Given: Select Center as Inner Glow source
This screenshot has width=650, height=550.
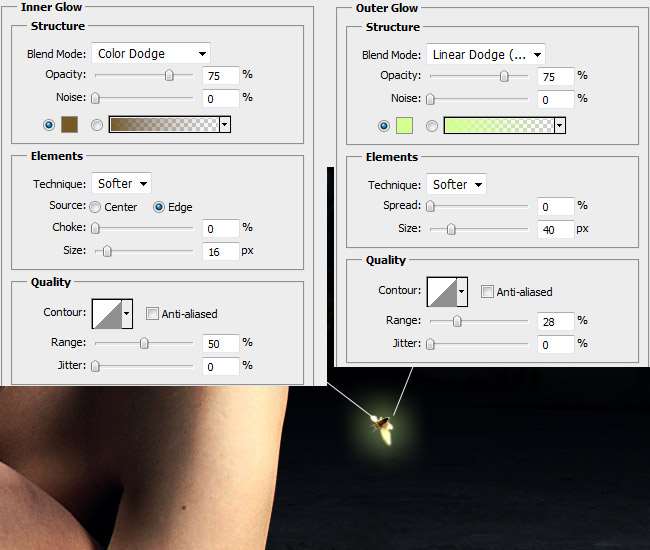Looking at the screenshot, I should (x=95, y=207).
